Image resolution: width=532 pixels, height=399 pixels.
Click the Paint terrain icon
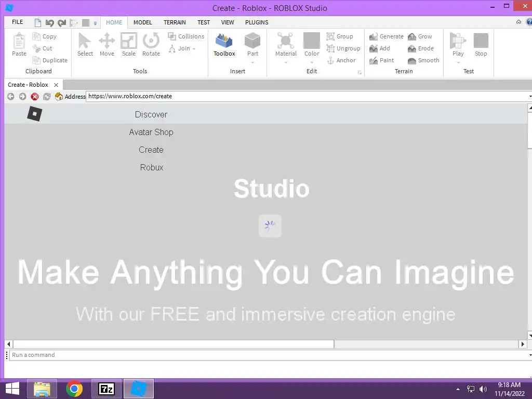click(x=374, y=60)
